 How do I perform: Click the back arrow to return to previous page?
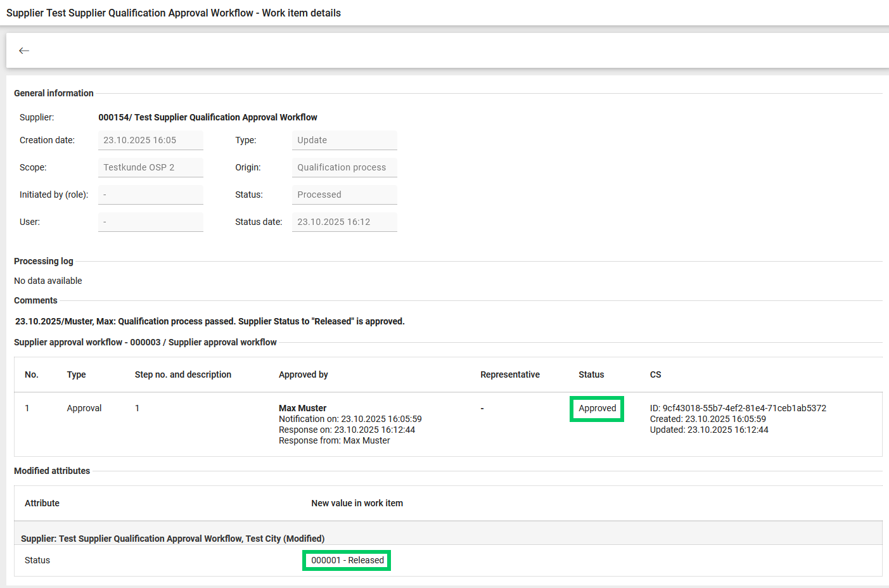(24, 50)
